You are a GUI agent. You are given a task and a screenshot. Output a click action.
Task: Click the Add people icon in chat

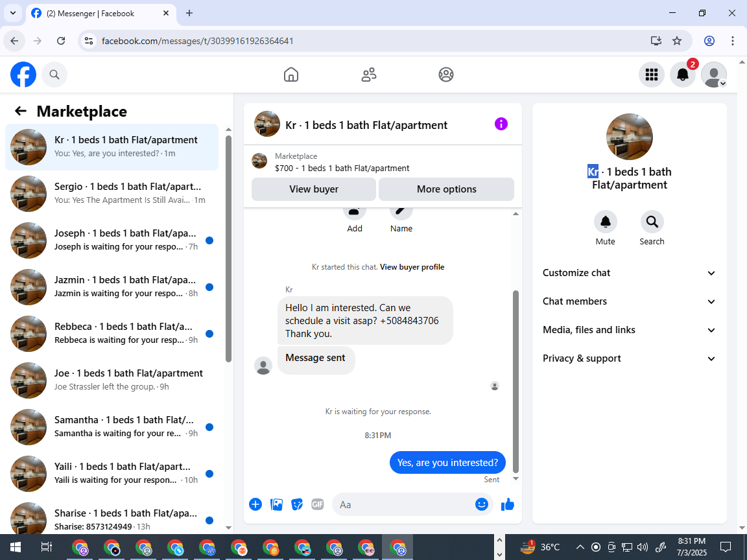(355, 213)
